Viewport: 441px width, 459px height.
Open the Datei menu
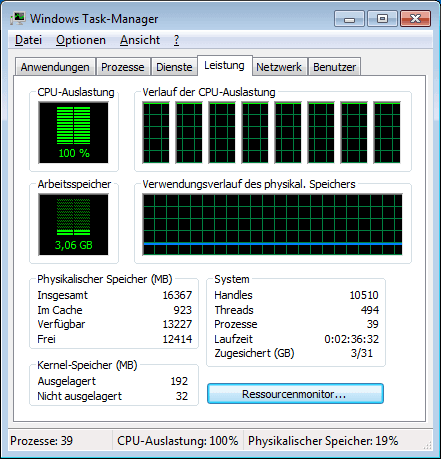[x=28, y=40]
